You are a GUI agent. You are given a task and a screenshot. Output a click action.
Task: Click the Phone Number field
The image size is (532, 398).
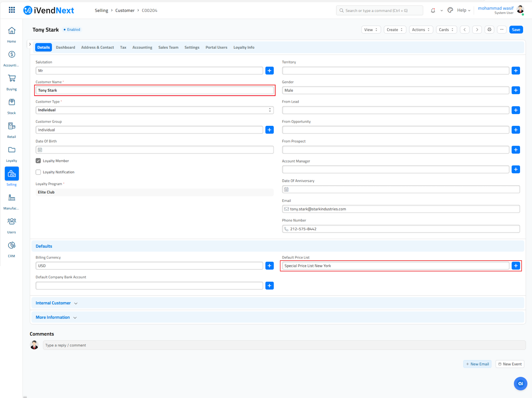click(x=401, y=229)
